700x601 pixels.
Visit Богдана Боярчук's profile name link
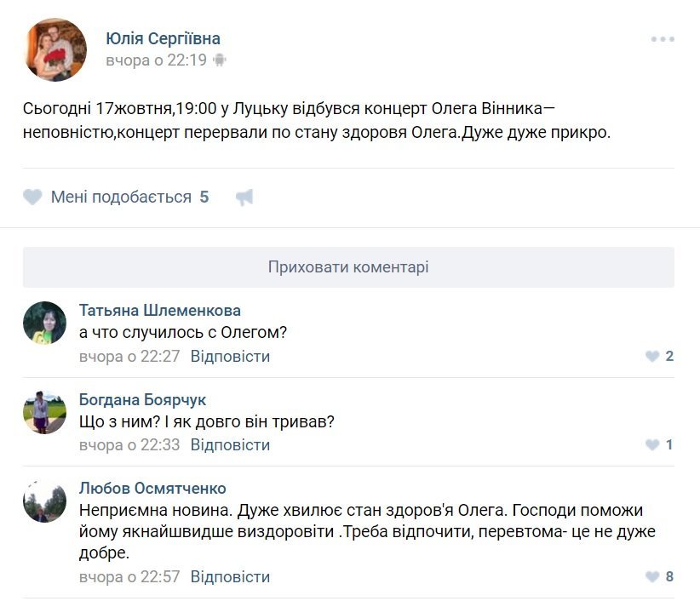[142, 399]
